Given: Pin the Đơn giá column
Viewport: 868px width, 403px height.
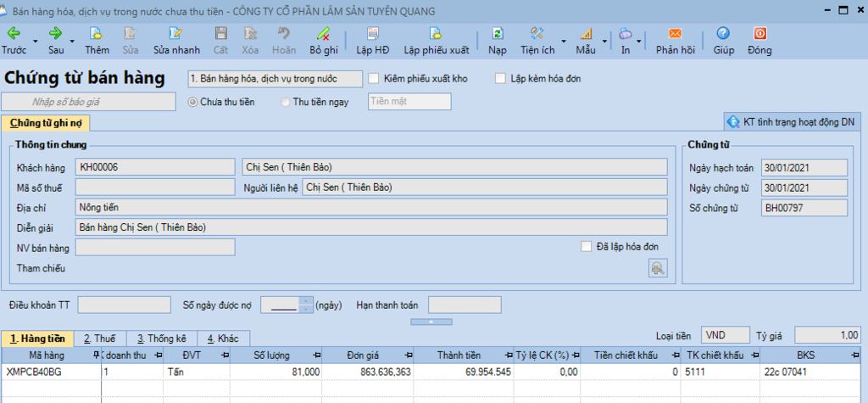Looking at the screenshot, I should point(408,355).
